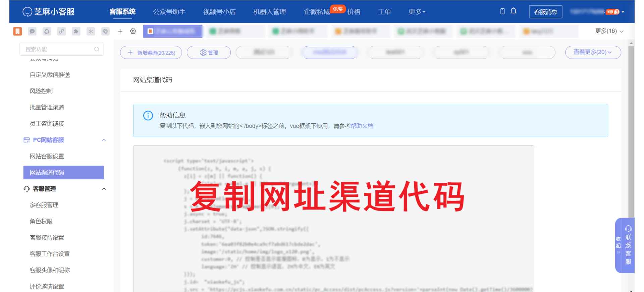644x292 pixels.
Task: Open the channel bar settings gear
Action: tap(133, 31)
